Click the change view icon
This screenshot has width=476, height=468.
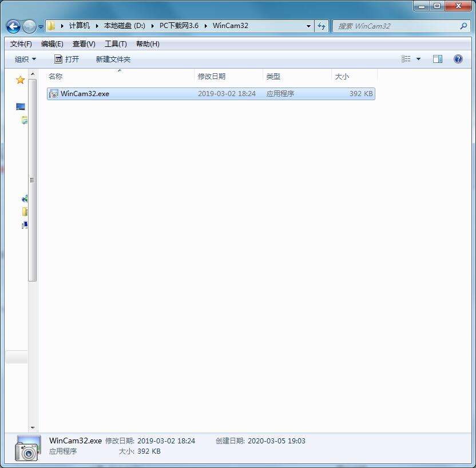pos(406,59)
